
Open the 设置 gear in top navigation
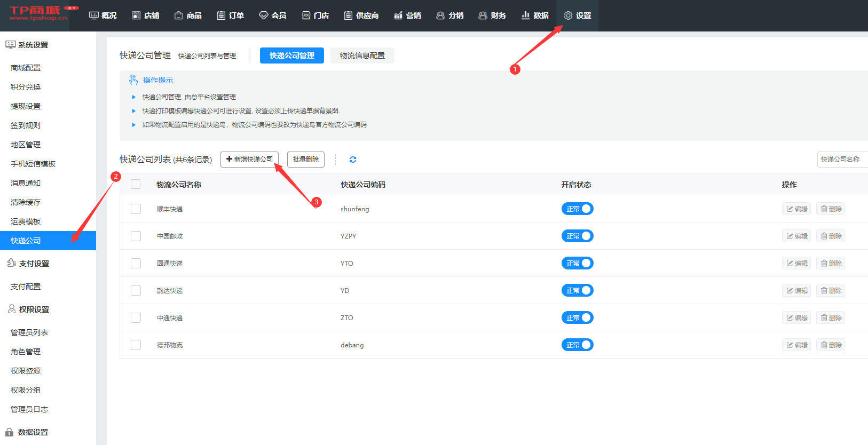pos(578,15)
